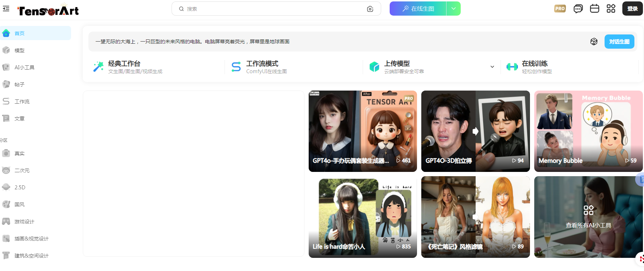Open the PRO membership badge

pyautogui.click(x=560, y=9)
